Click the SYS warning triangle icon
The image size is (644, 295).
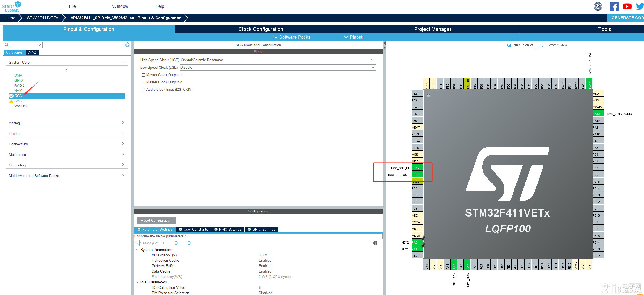click(11, 101)
